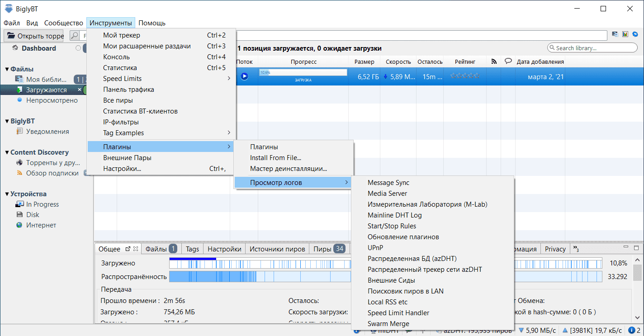The height and width of the screenshot is (336, 644).
Task: Open the Сообщество menu
Action: pos(64,23)
